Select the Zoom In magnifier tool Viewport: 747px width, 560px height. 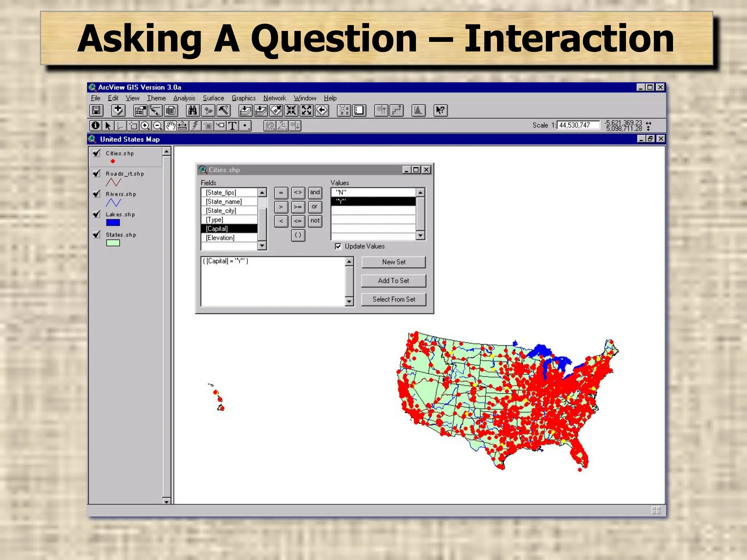click(145, 126)
